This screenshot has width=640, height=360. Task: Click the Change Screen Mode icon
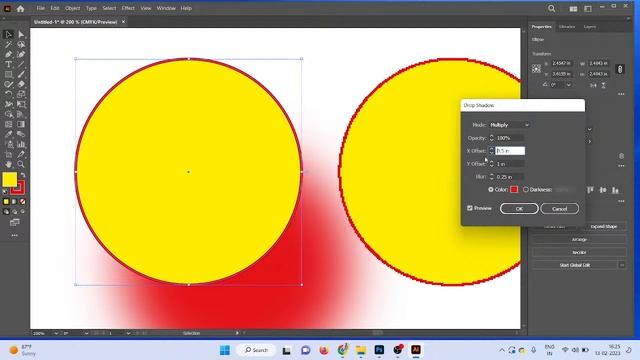click(15, 222)
